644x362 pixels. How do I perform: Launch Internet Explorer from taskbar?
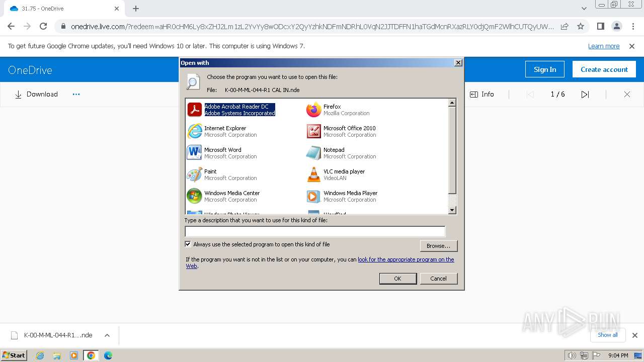[40, 355]
